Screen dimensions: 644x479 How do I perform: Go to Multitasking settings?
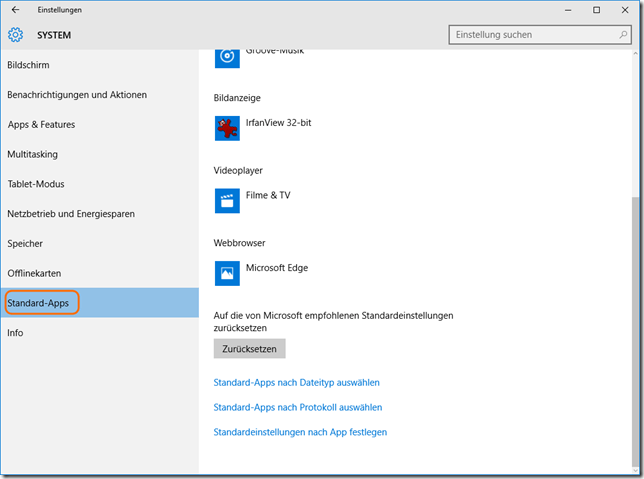click(x=32, y=155)
